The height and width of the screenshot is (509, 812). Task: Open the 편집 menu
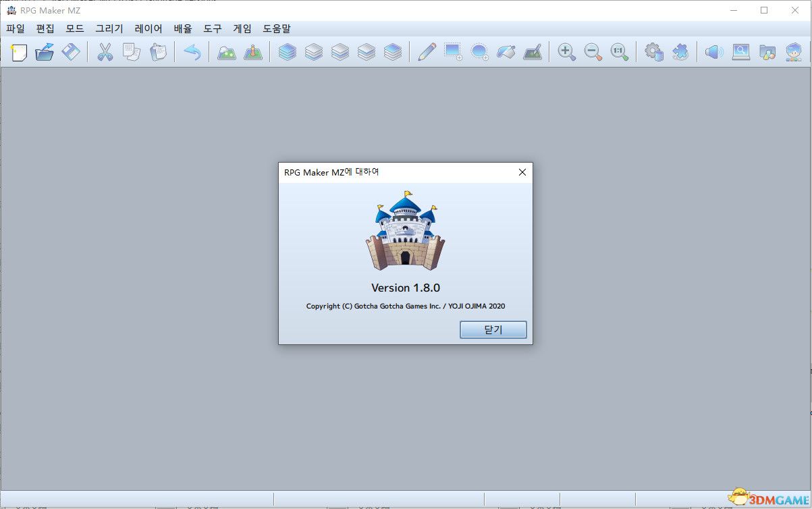(45, 28)
